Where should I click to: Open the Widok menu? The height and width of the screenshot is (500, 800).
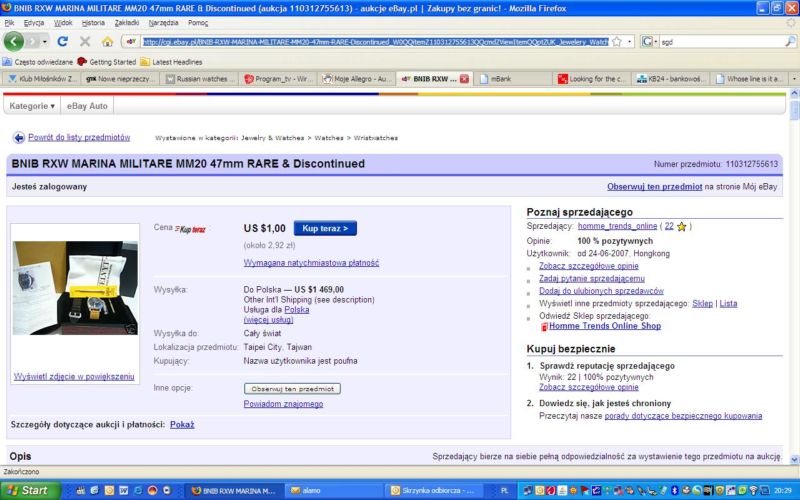tap(63, 23)
